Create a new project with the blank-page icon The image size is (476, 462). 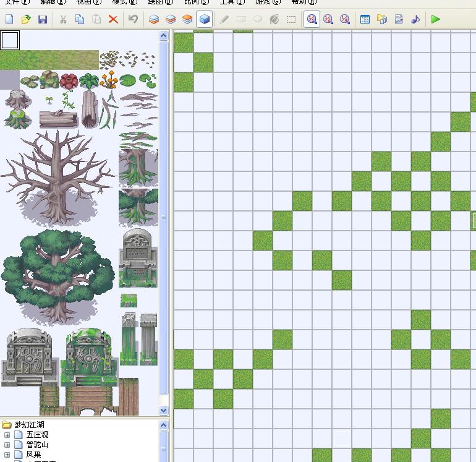[x=9, y=19]
